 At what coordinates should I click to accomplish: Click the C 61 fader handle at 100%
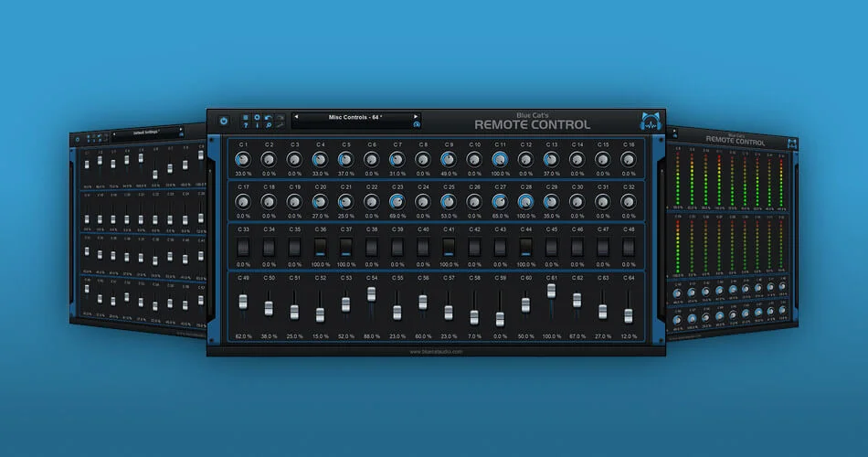click(551, 291)
